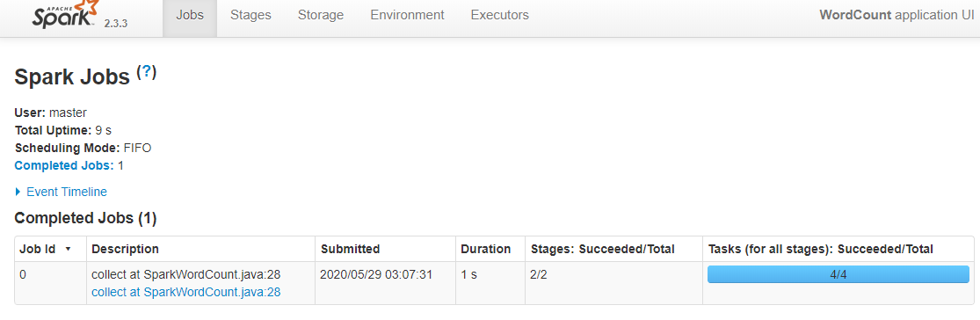Jump to Completed Jobs link
The height and width of the screenshot is (320, 980).
point(64,165)
